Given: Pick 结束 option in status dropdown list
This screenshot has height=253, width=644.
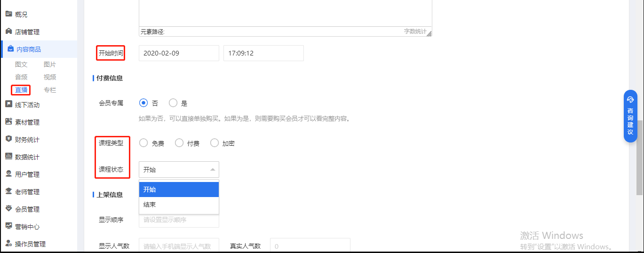Looking at the screenshot, I should coord(179,205).
